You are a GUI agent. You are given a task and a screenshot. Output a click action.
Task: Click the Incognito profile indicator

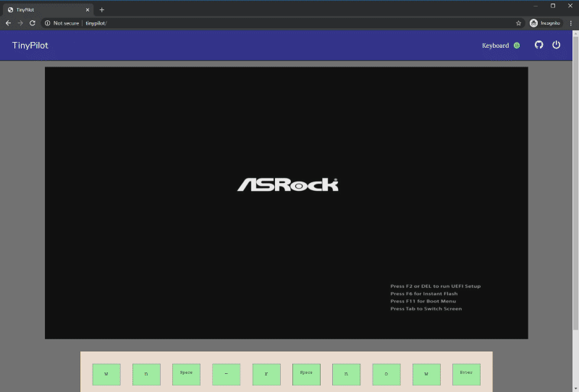click(x=545, y=23)
